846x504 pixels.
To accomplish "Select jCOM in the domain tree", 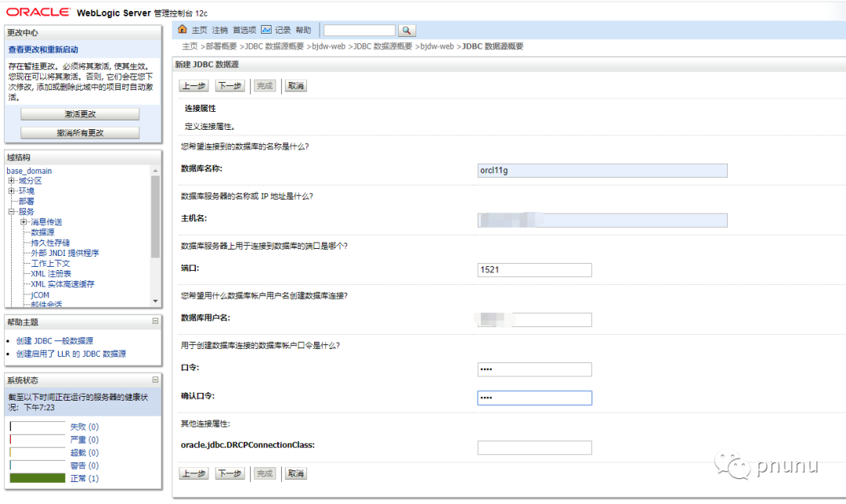I will tap(40, 295).
